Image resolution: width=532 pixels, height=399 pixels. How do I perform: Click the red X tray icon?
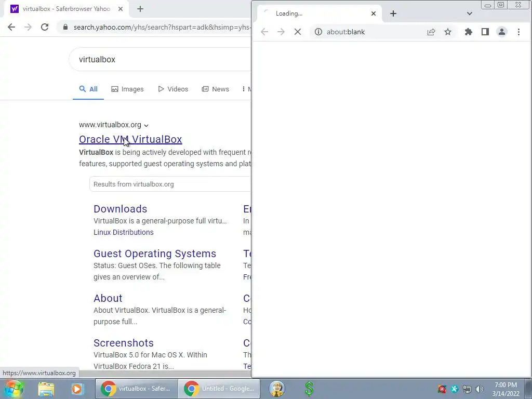click(442, 389)
